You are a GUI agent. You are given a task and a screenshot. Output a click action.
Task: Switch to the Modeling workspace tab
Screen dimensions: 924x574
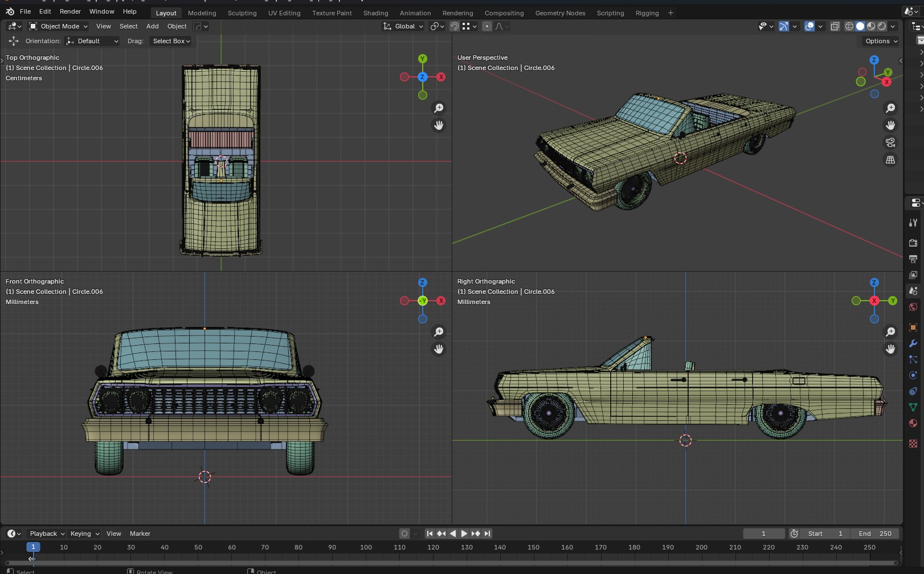coord(202,13)
